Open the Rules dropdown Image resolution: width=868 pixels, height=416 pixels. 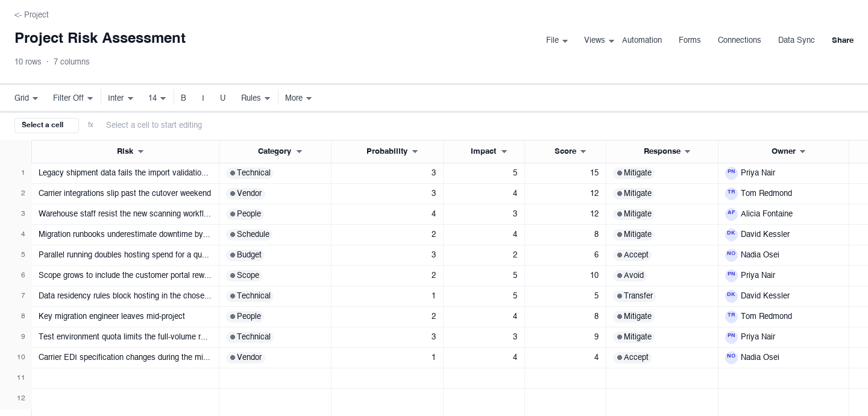pyautogui.click(x=256, y=98)
